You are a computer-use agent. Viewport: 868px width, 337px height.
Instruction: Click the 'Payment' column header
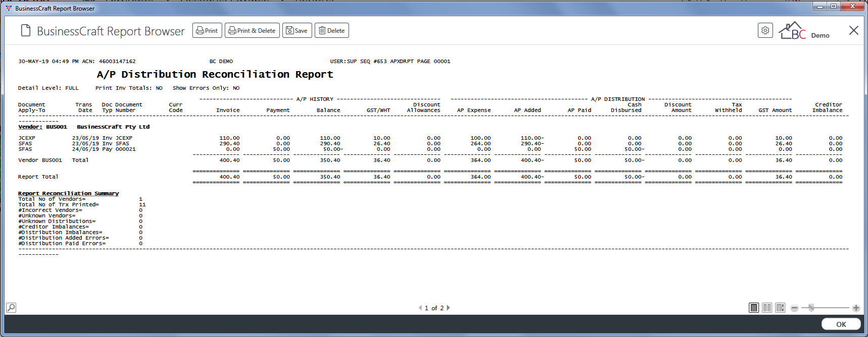278,110
